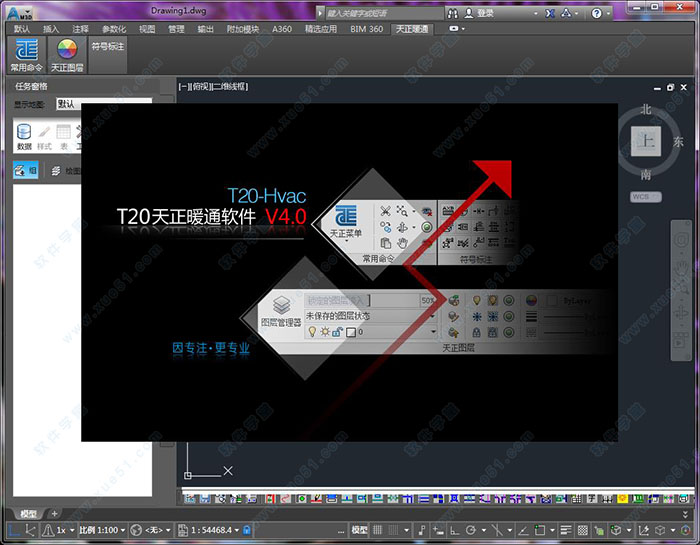Viewport: 700px width, 545px height.
Task: Open the Autodesk Exchange X icon
Action: 550,13
